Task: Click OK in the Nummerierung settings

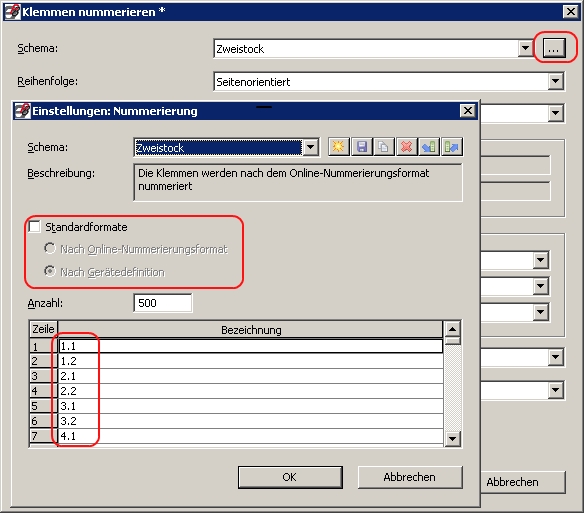Action: [290, 477]
